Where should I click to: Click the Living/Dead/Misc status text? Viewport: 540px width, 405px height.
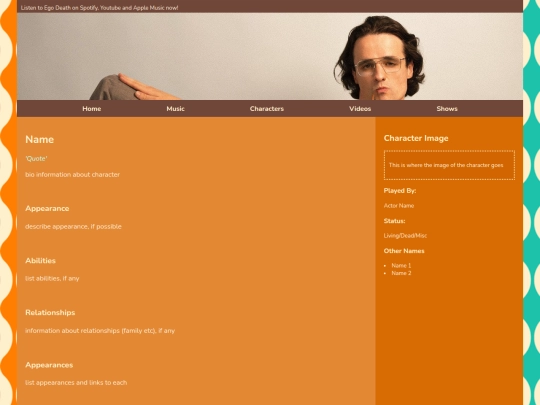[405, 236]
